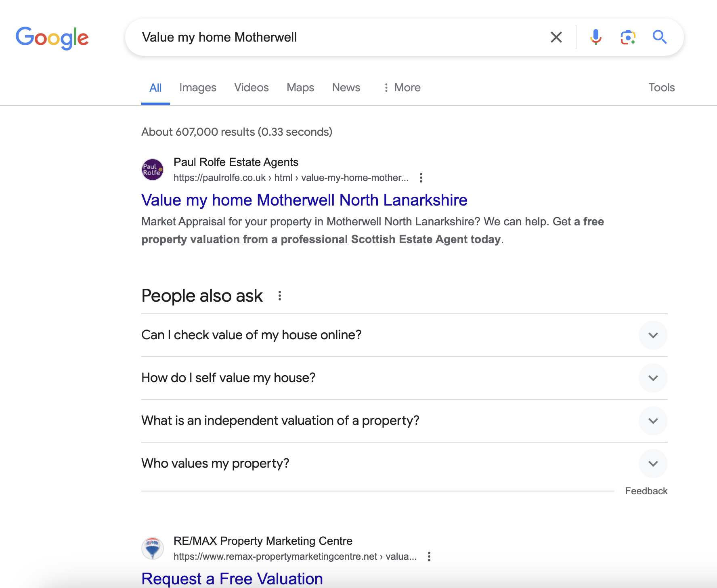Screen dimensions: 717x588
Task: Open "Value my home Motherwell North Lanarkshire" link
Action: [304, 200]
